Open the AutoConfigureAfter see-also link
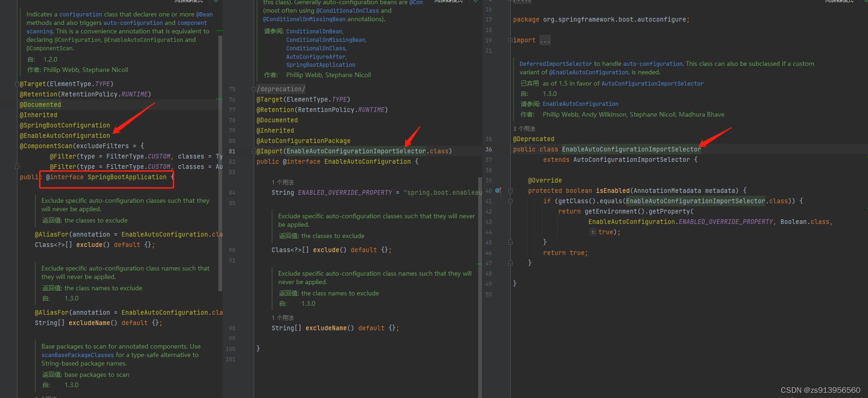868x398 pixels. pos(316,57)
